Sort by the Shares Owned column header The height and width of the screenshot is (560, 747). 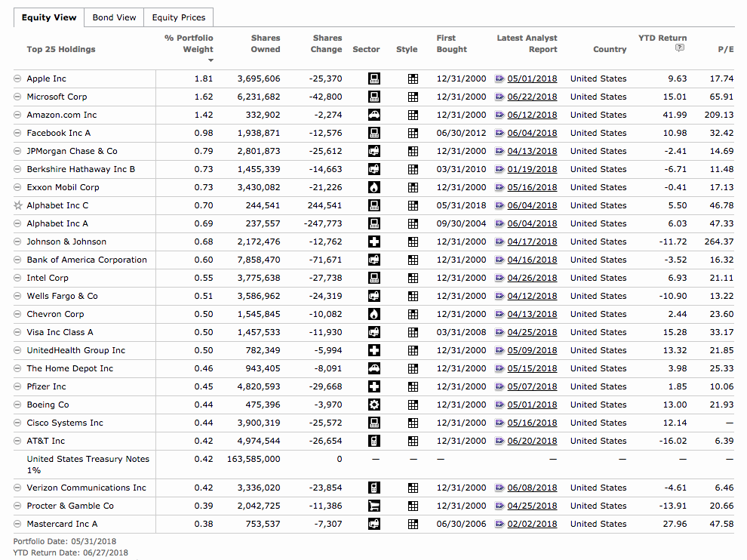[x=266, y=43]
